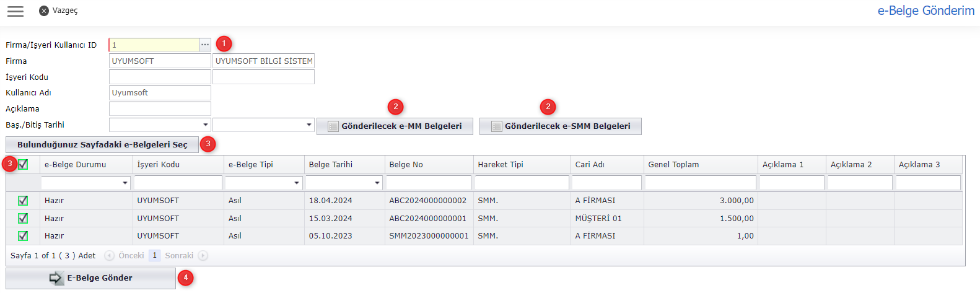This screenshot has height=293, width=980.
Task: Click the Sonraki next-page arrow icon
Action: click(203, 255)
